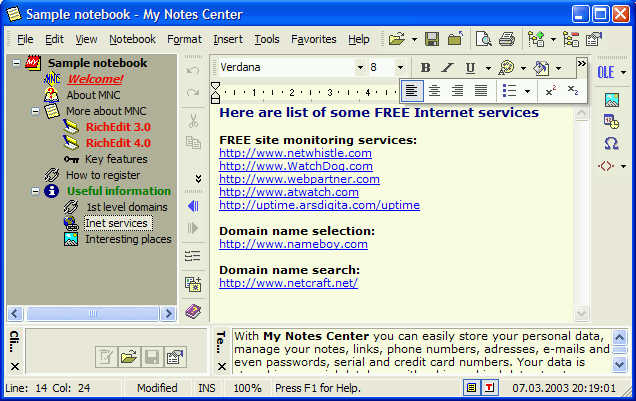Click the Add note tree icon
This screenshot has width=636, height=401.
click(536, 39)
